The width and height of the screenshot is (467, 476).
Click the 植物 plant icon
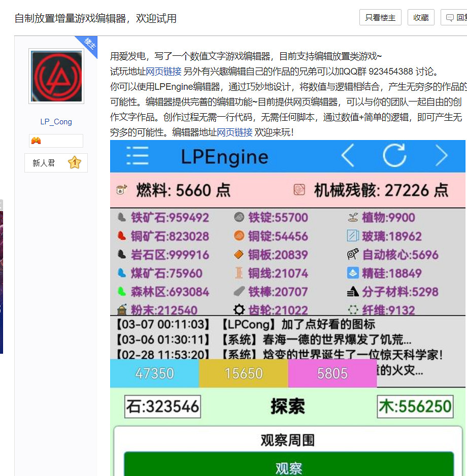click(352, 217)
